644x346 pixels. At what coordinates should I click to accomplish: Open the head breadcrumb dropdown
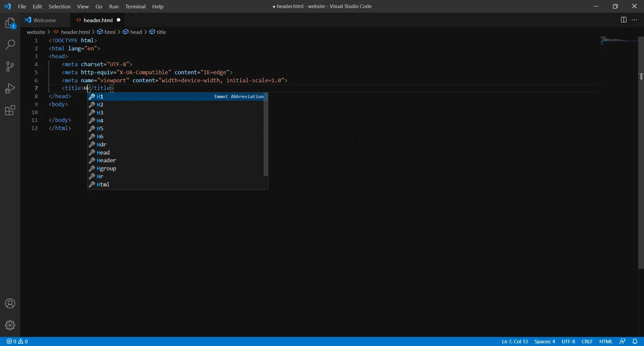[136, 32]
